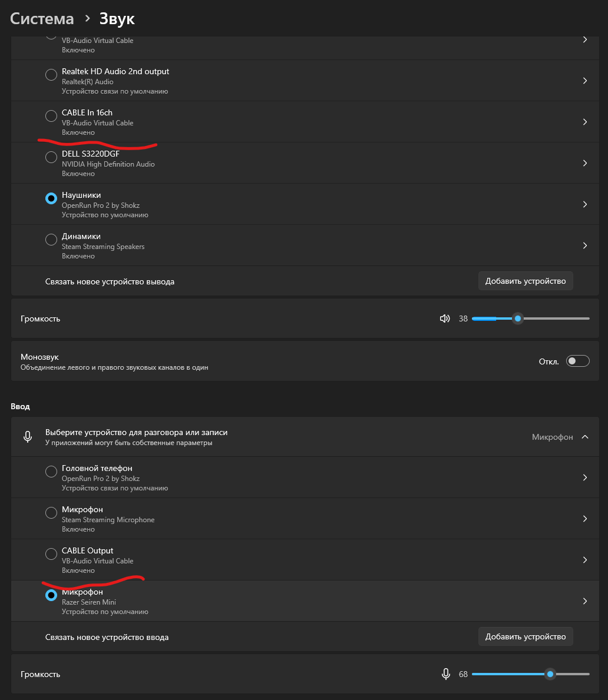Click Добавить устройство for output devices

526,281
